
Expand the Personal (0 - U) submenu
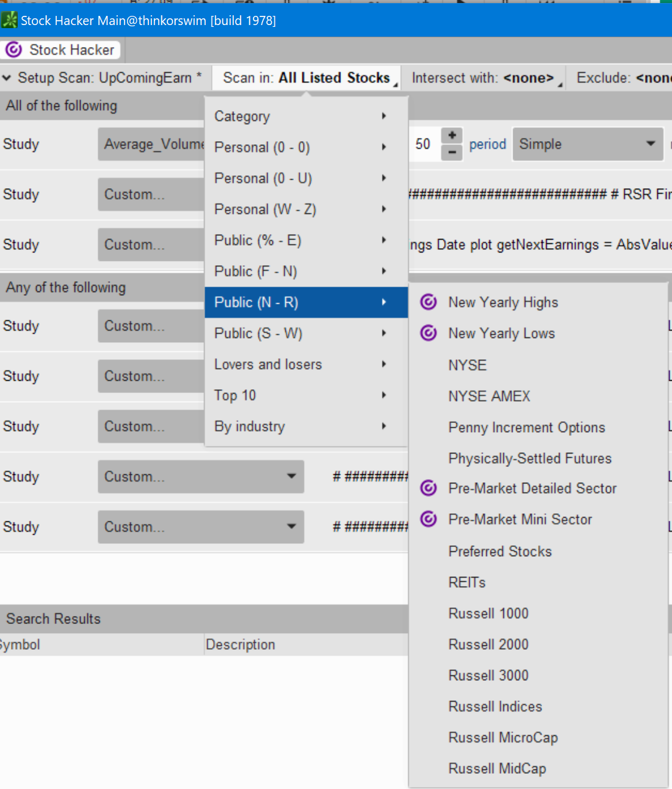click(306, 178)
